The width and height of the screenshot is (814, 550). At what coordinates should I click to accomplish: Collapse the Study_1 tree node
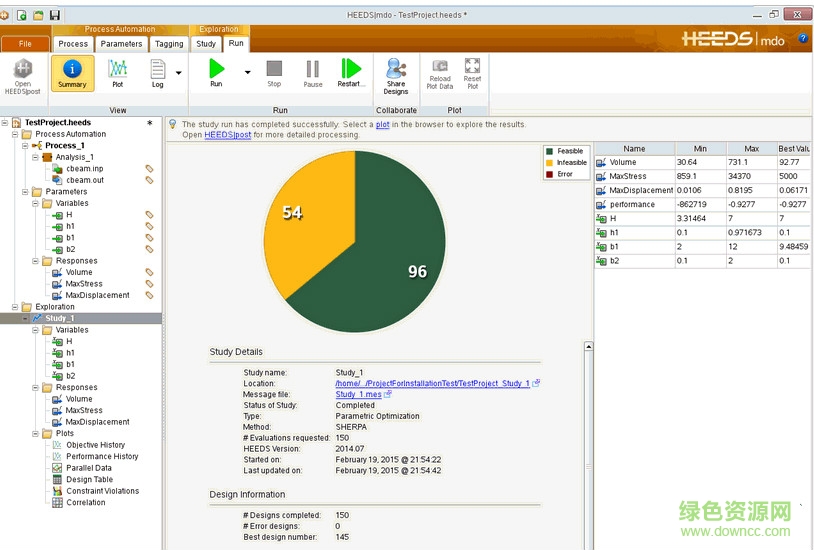pos(26,318)
